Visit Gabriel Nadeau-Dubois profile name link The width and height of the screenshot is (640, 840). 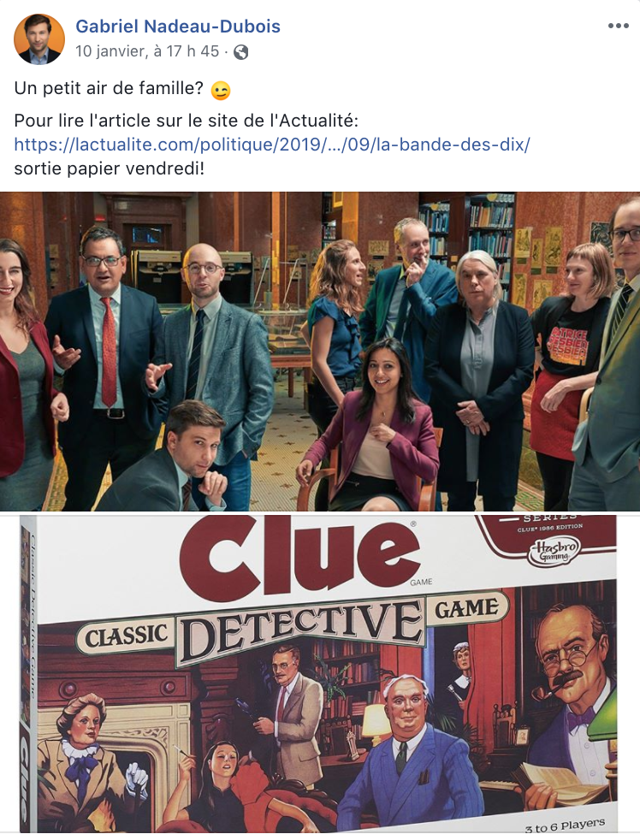[x=178, y=27]
